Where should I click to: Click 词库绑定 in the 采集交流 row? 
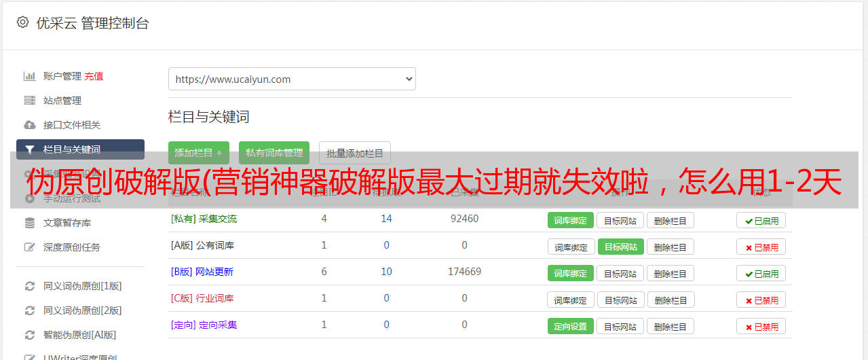(x=571, y=220)
